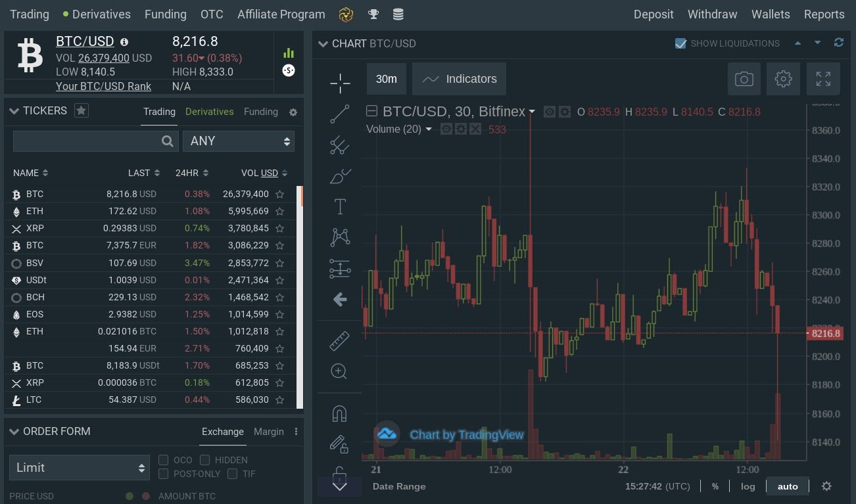The width and height of the screenshot is (856, 504).
Task: Toggle the auto scale button
Action: click(x=788, y=486)
